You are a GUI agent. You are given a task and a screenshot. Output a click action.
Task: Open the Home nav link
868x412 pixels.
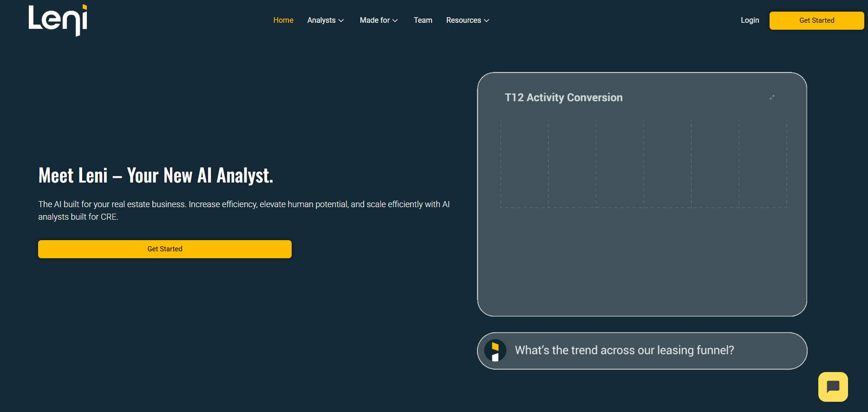click(283, 20)
